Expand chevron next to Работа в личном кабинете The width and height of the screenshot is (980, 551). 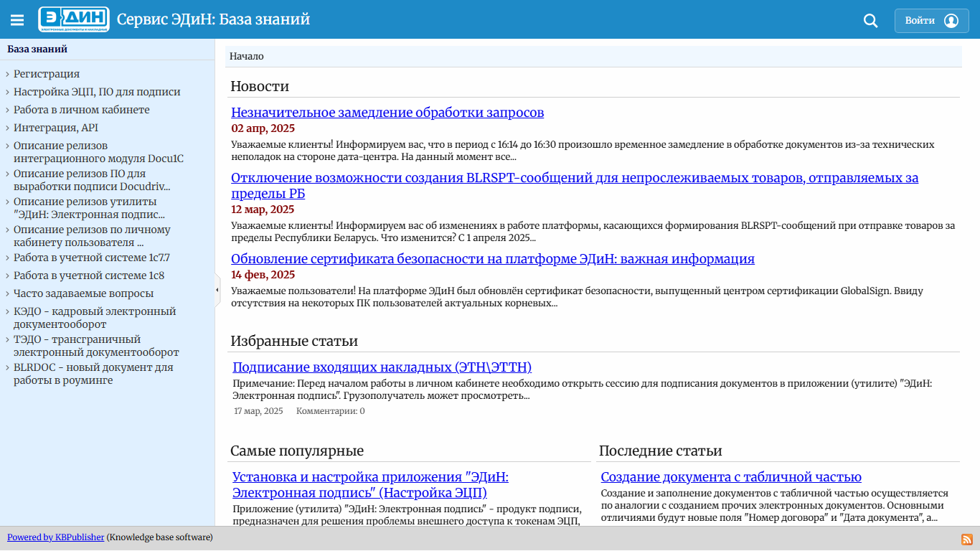coord(7,110)
